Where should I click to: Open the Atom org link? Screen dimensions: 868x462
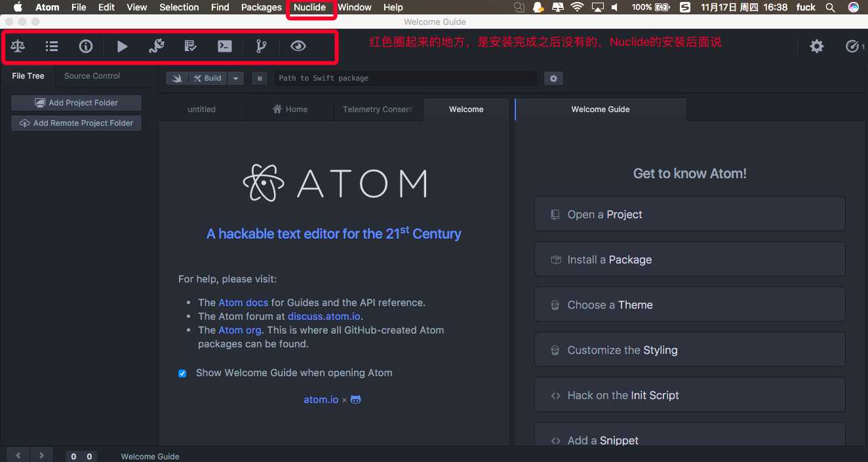[240, 330]
